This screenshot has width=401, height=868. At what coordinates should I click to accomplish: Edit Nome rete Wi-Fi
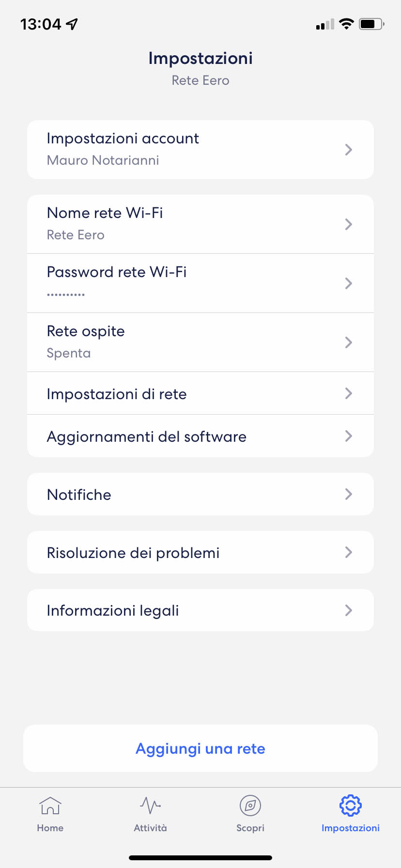click(x=200, y=224)
